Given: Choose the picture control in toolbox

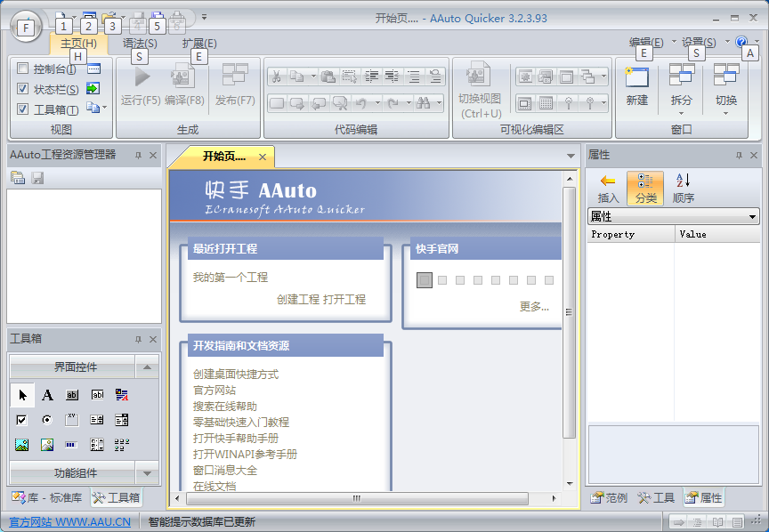Looking at the screenshot, I should 22,445.
